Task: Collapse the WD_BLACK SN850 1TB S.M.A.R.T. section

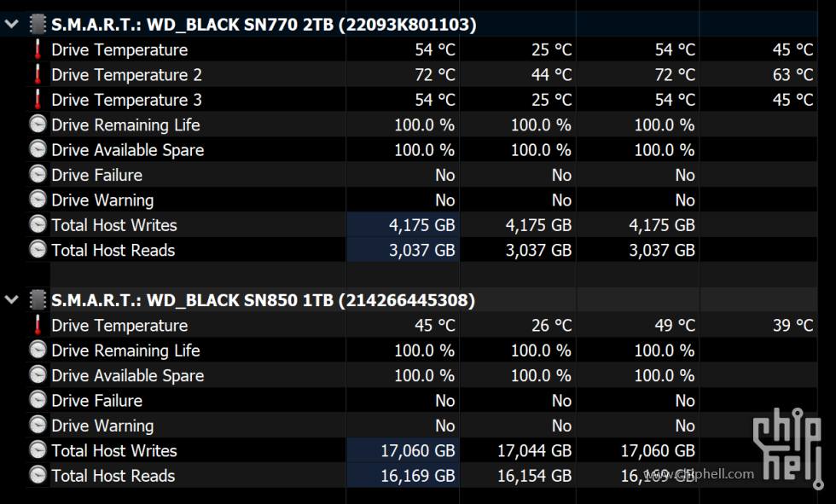Action: (12, 299)
